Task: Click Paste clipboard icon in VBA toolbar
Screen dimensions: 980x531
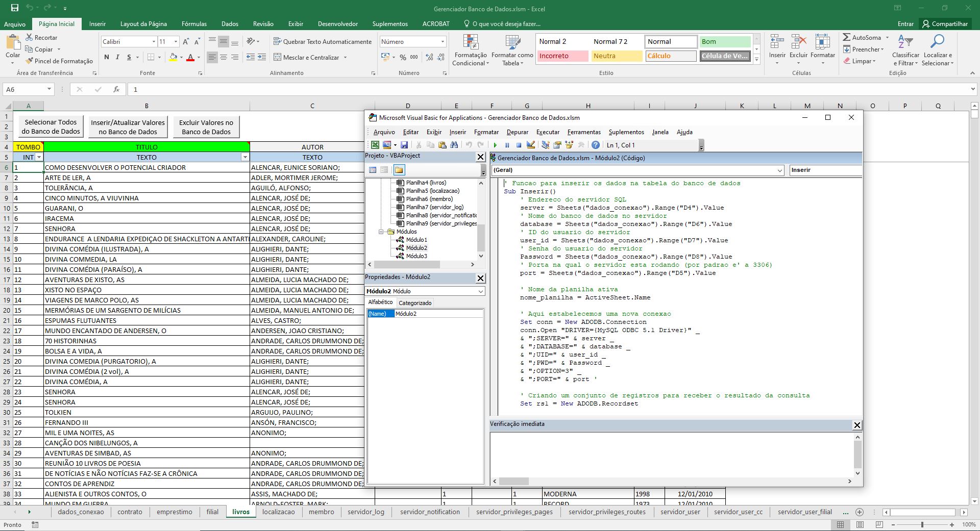Action: pyautogui.click(x=443, y=145)
